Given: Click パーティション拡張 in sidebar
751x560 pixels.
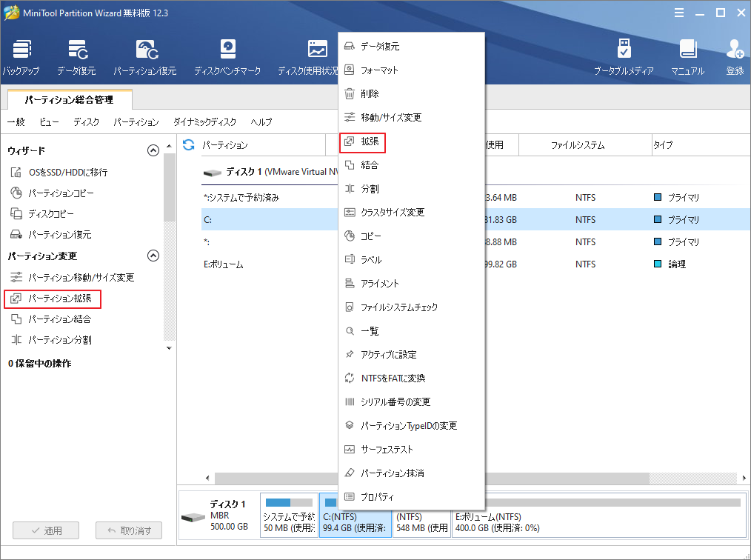Looking at the screenshot, I should pyautogui.click(x=52, y=299).
